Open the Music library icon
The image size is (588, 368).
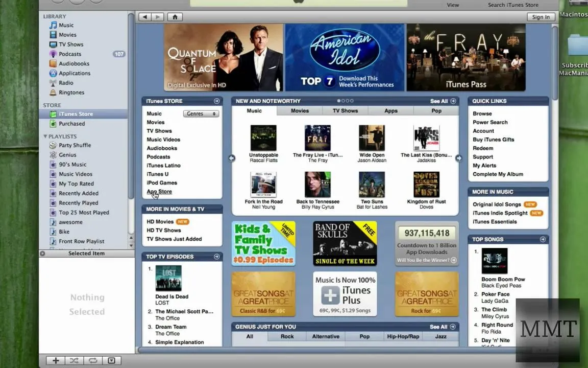coord(53,25)
